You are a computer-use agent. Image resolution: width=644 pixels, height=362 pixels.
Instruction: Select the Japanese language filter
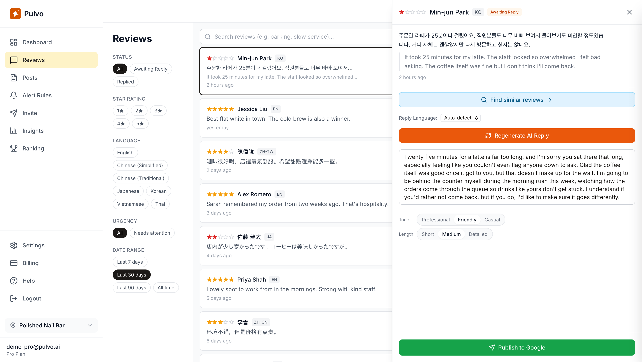[x=128, y=191]
